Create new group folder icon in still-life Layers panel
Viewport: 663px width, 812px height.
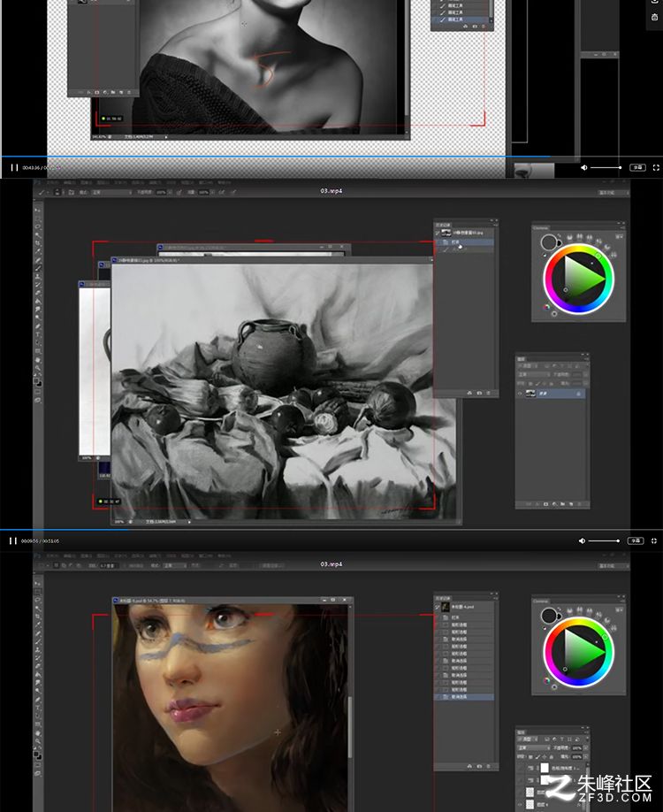562,504
